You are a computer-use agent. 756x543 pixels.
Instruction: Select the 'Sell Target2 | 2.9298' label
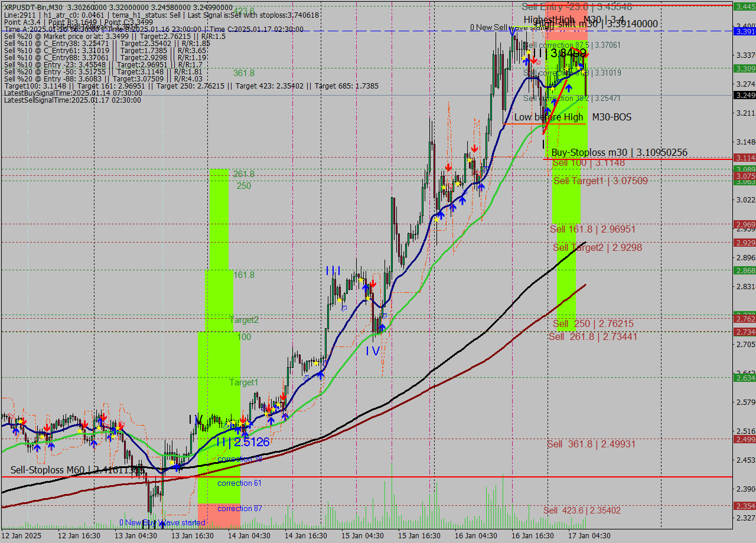(x=597, y=247)
